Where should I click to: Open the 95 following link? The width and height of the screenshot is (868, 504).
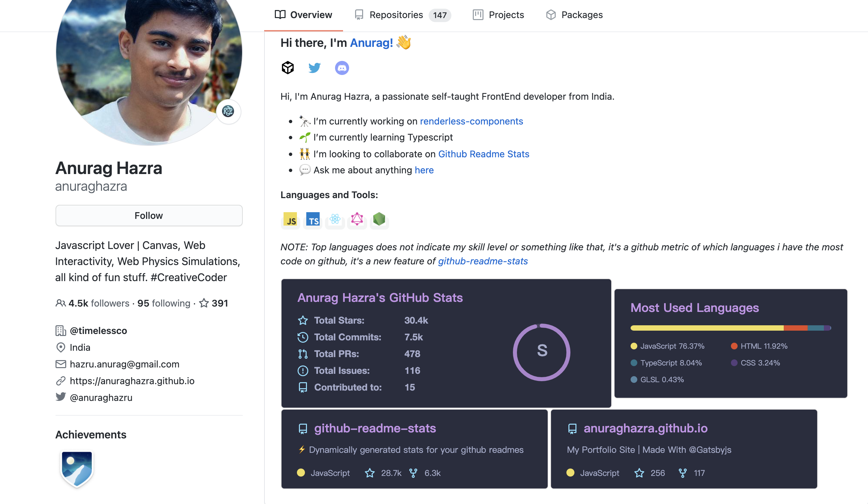[x=164, y=303]
